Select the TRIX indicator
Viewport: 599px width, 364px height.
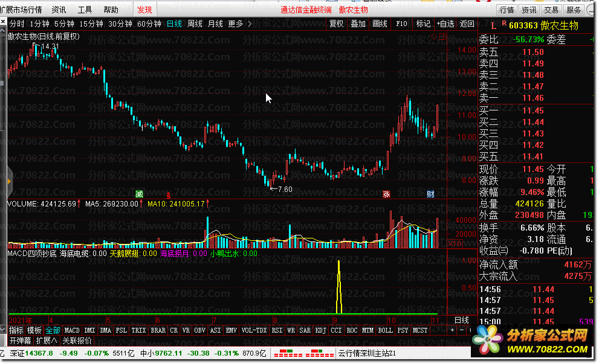(x=138, y=330)
